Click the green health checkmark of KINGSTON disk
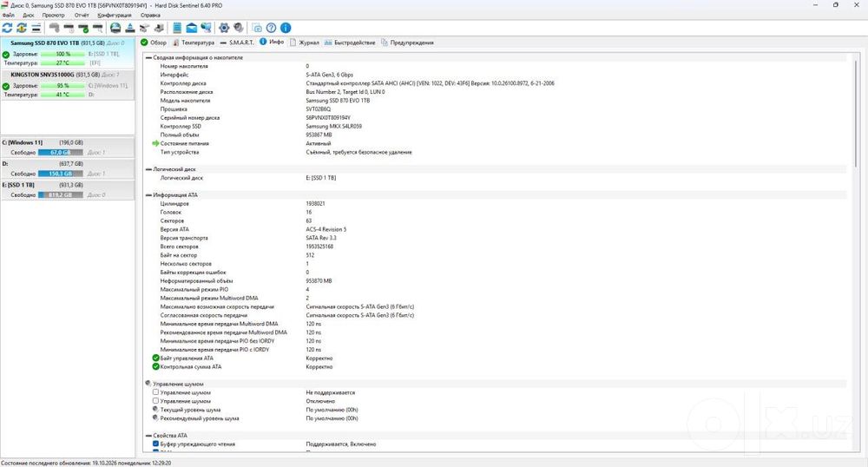 click(6, 86)
